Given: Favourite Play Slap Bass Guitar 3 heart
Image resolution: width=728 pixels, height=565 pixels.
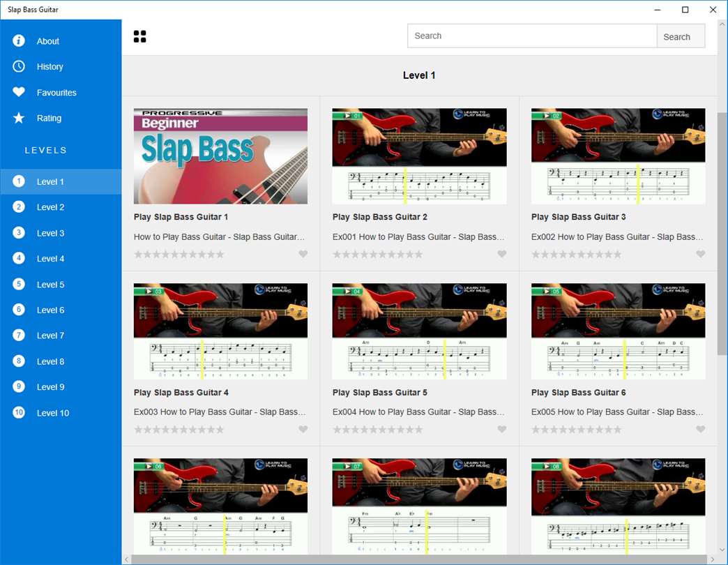Looking at the screenshot, I should pyautogui.click(x=701, y=254).
